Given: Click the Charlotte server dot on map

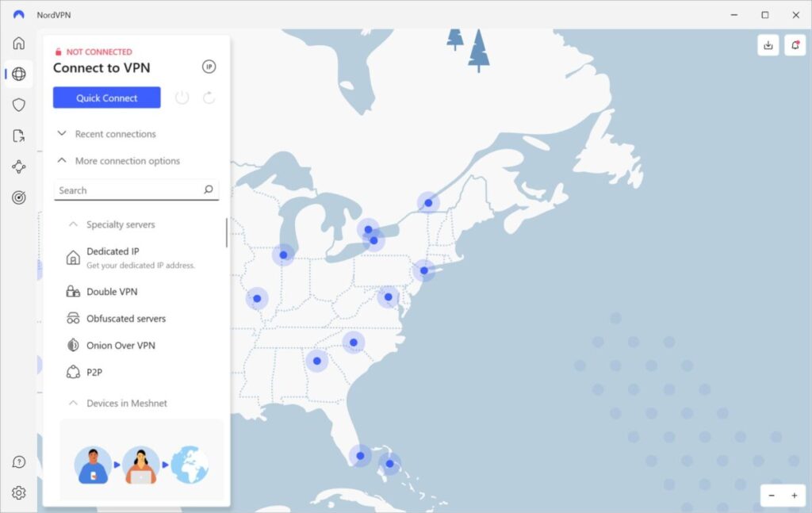Looking at the screenshot, I should click(354, 343).
